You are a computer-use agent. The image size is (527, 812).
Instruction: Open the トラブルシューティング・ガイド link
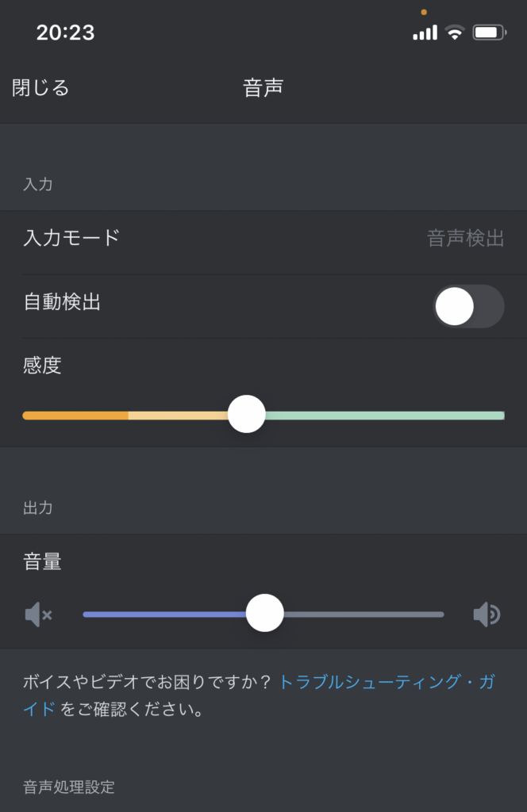pos(387,681)
